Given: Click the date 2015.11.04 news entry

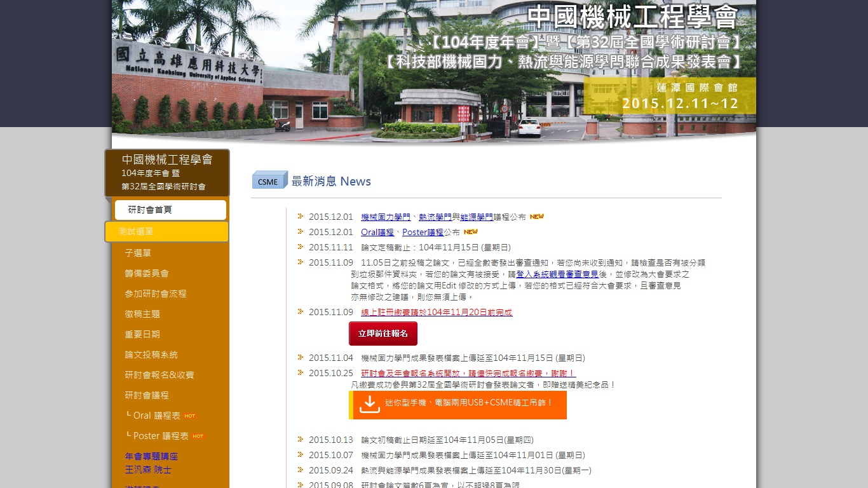Looking at the screenshot, I should tap(331, 358).
